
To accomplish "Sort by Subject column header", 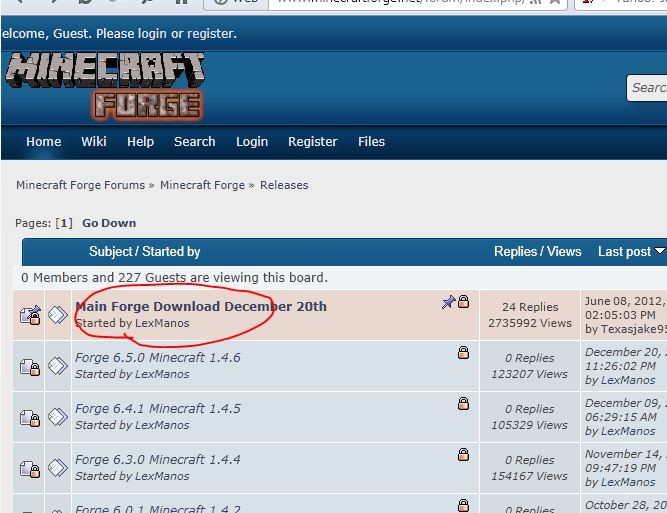I will [x=111, y=251].
